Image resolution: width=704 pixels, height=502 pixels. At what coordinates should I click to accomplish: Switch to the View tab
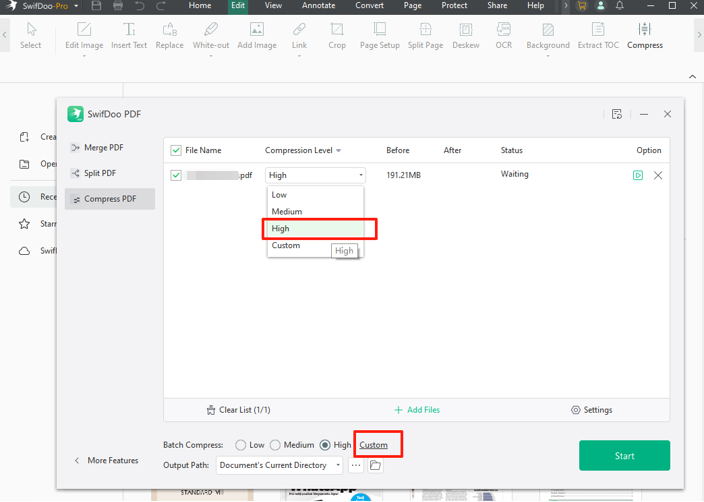(273, 6)
